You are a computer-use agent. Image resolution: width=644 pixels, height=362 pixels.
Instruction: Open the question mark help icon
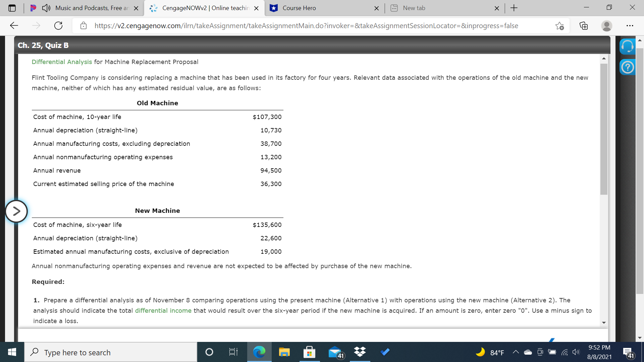(627, 67)
